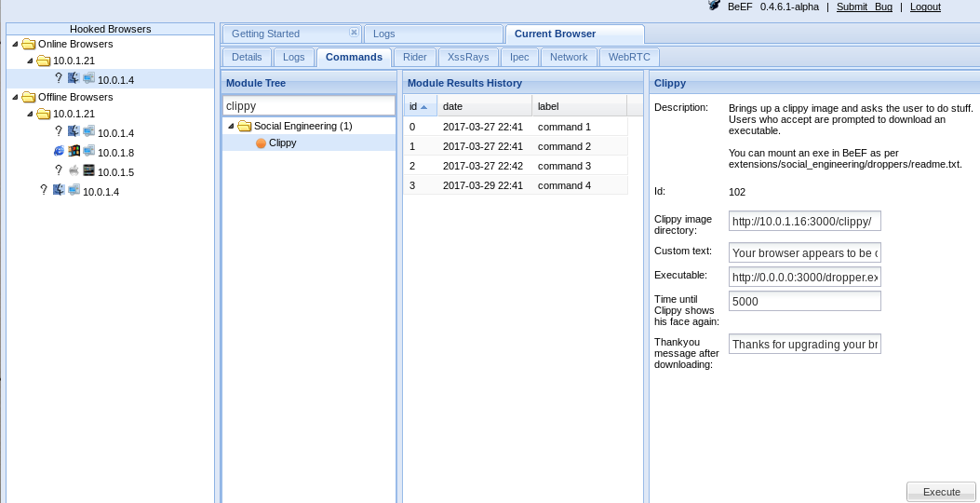Click the orange Clippy module status icon
980x503 pixels.
pyautogui.click(x=261, y=143)
